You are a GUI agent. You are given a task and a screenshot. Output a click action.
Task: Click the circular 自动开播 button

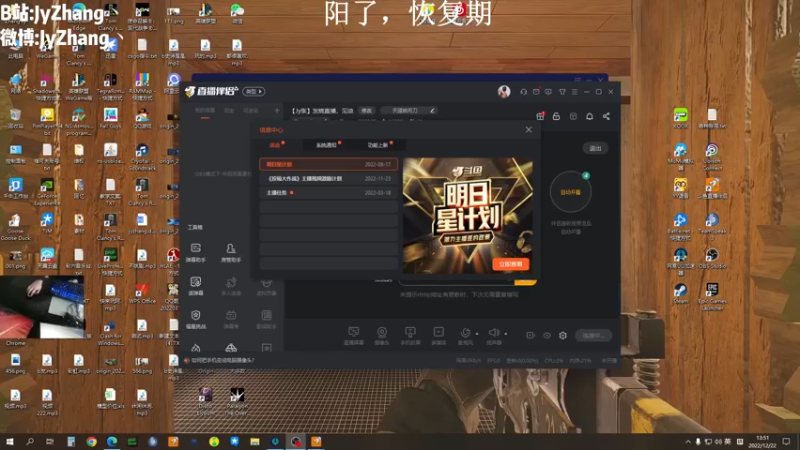point(570,192)
